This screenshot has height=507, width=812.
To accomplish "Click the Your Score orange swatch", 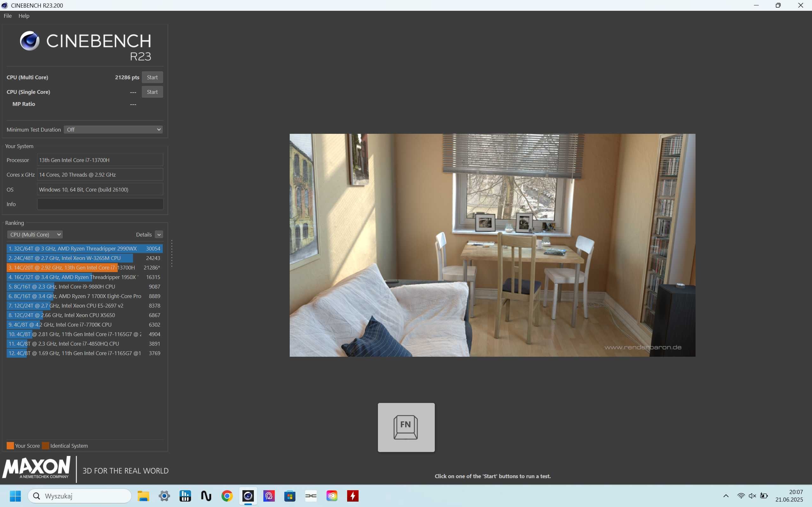I will (x=10, y=445).
